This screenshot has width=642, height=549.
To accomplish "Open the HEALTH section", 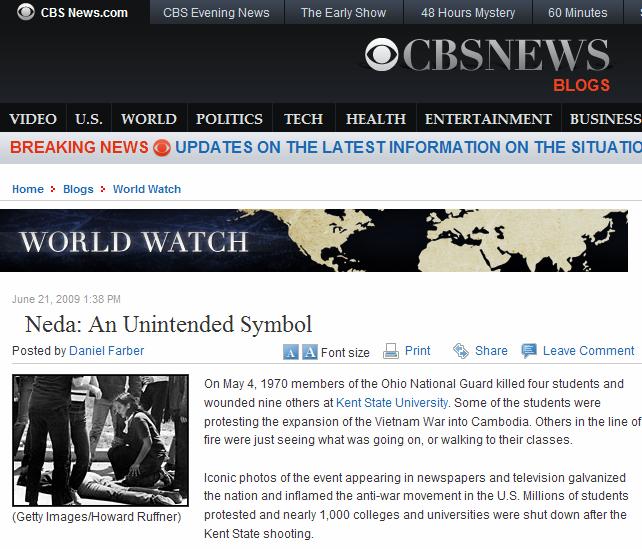I will point(376,119).
